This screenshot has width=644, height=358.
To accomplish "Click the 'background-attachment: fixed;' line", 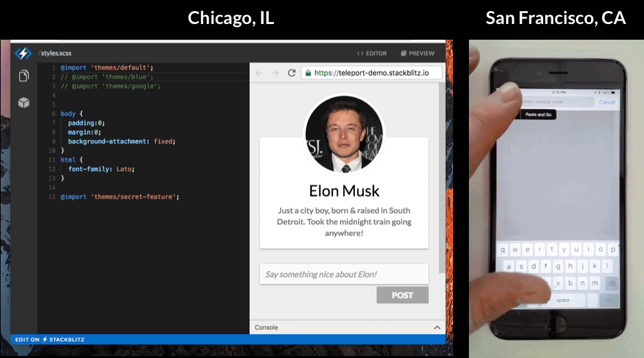I will [122, 141].
